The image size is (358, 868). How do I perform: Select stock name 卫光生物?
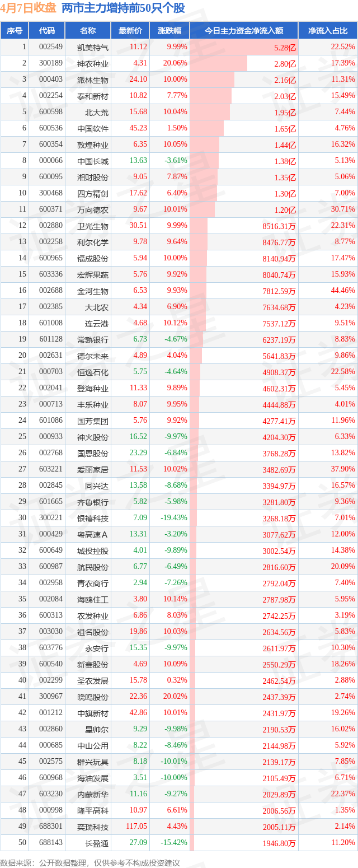93,226
